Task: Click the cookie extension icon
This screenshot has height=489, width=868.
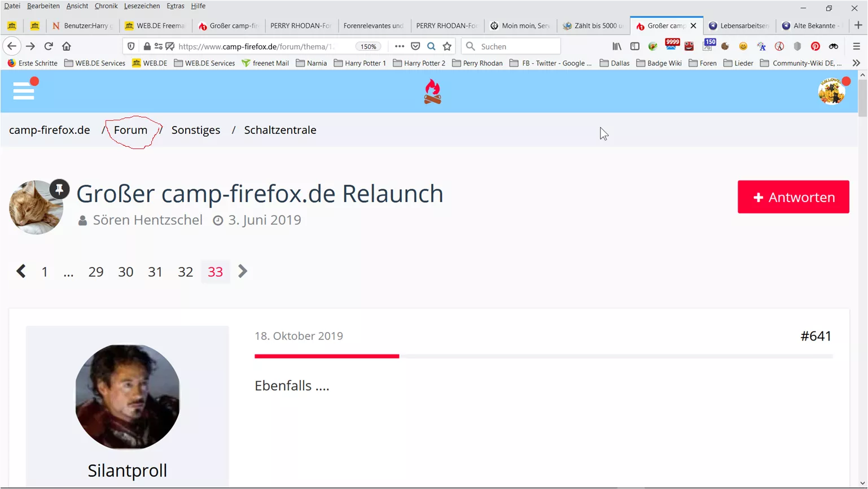Action: [725, 46]
